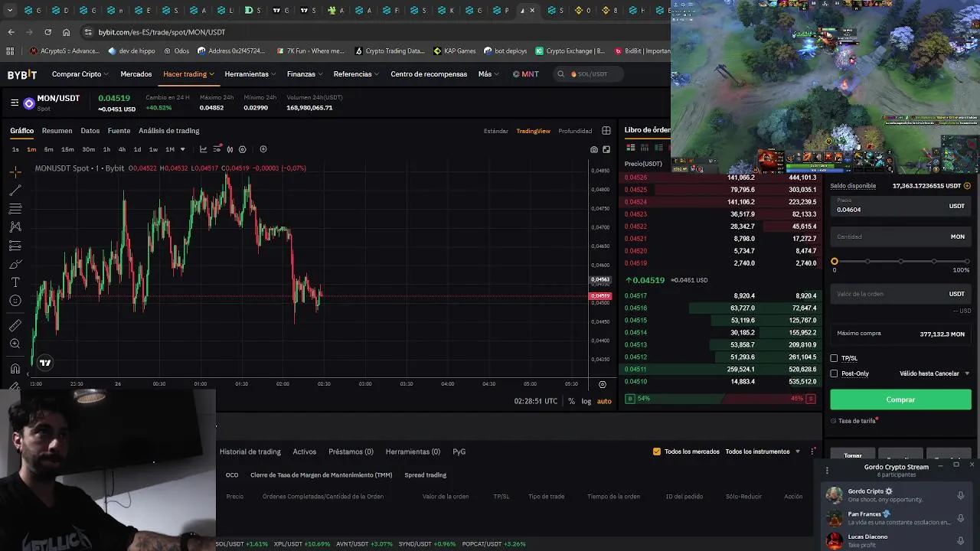Select the Spread trading filter
Viewport: 980px width, 551px height.
tap(425, 475)
